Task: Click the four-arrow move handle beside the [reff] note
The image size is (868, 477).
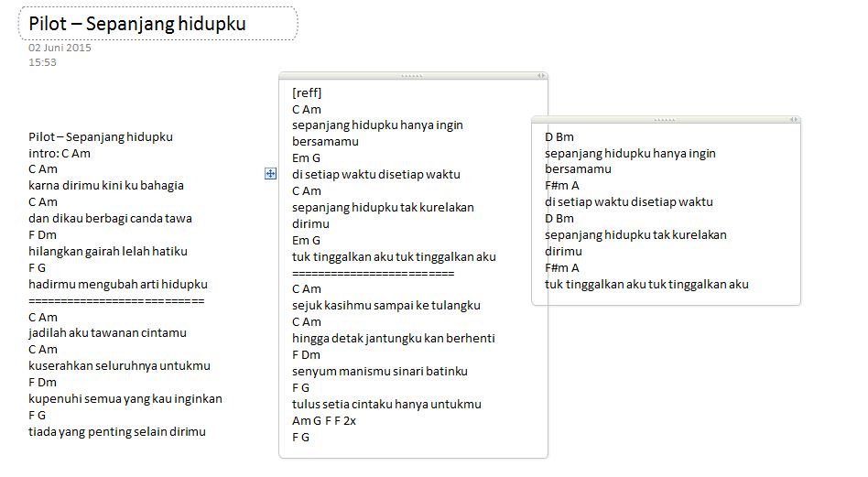Action: (x=270, y=174)
